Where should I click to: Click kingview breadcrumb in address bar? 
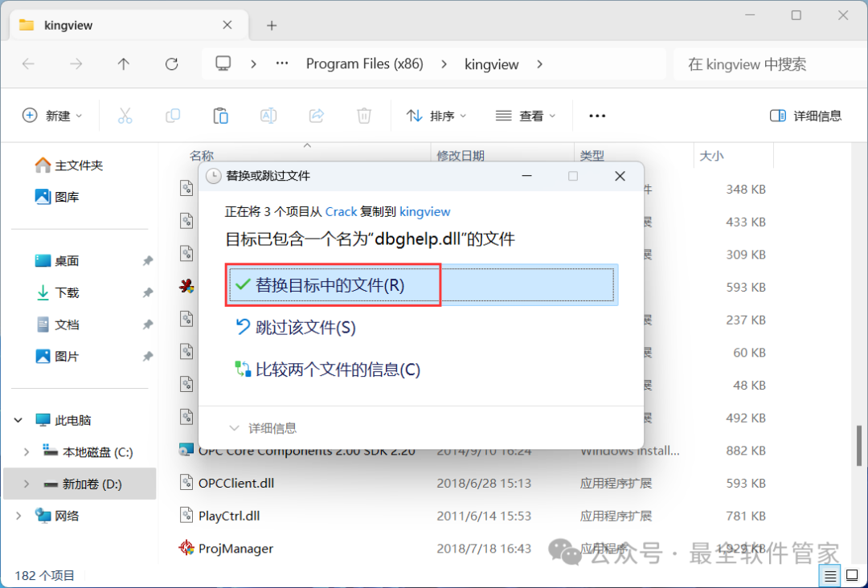pyautogui.click(x=492, y=64)
